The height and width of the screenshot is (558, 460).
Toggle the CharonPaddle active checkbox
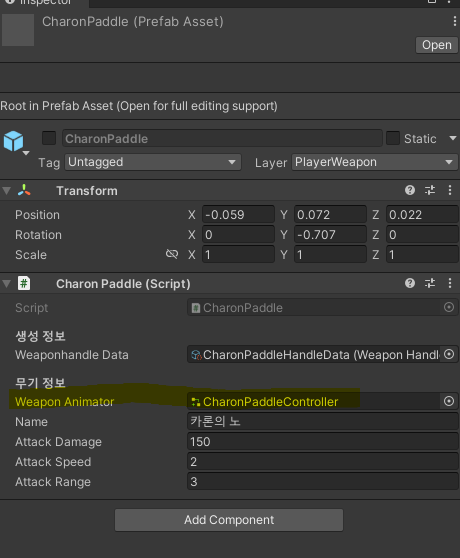pos(49,138)
